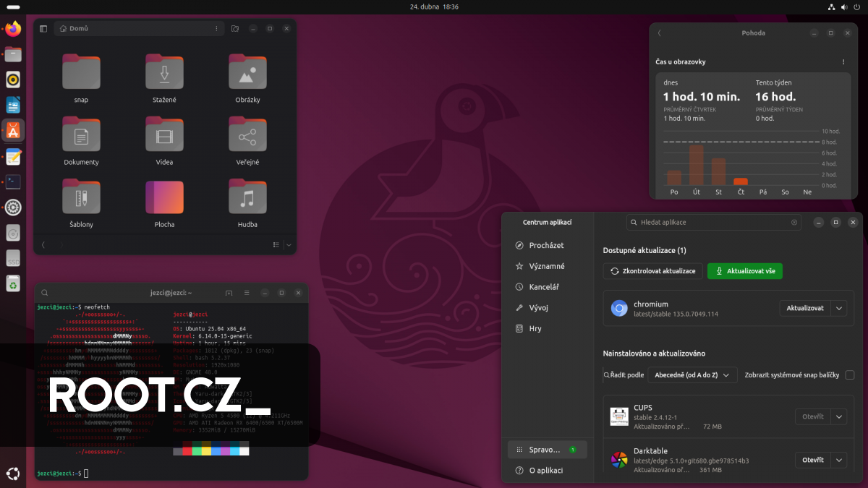This screenshot has width=868, height=488.
Task: Launch Settings via the dock gear icon
Action: click(12, 207)
